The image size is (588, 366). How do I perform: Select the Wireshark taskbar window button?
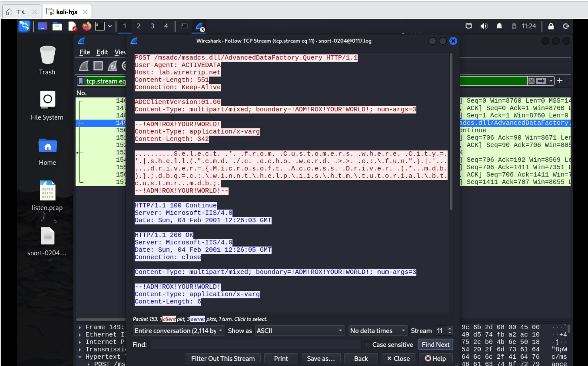point(200,27)
